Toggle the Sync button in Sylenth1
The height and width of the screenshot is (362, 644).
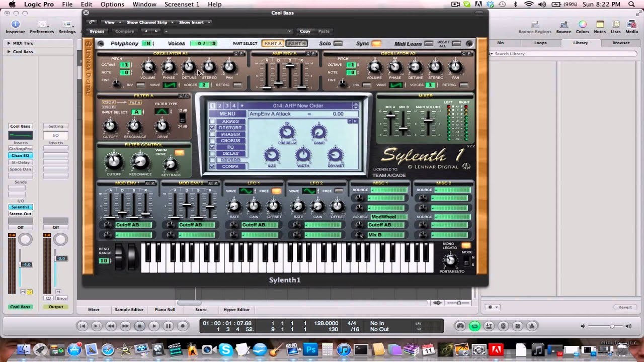click(376, 44)
